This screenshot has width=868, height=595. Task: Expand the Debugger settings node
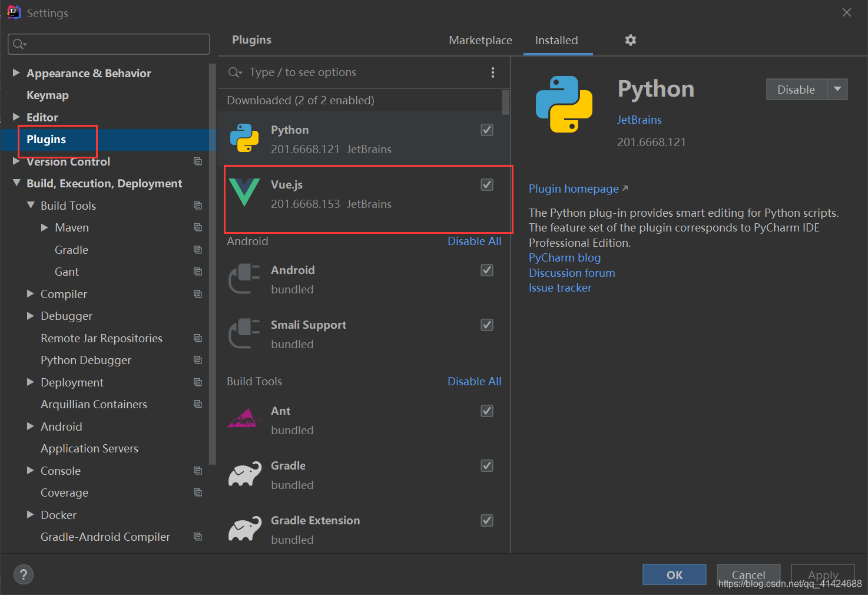(31, 316)
